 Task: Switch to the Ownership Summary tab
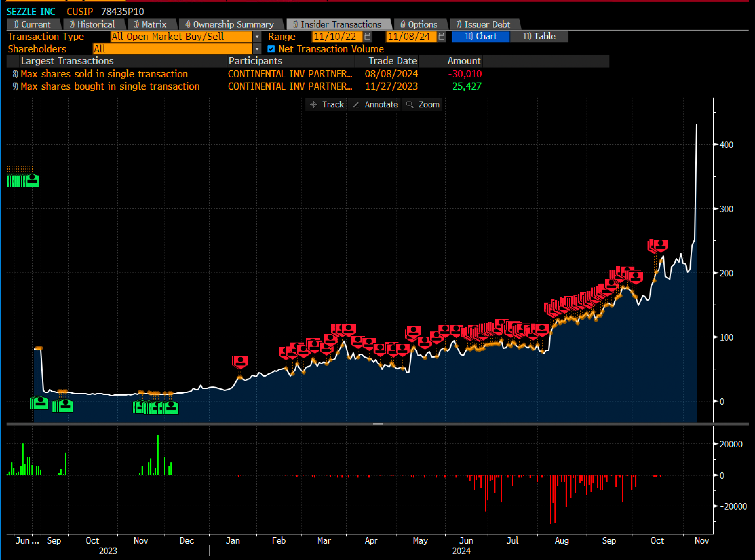[x=230, y=25]
